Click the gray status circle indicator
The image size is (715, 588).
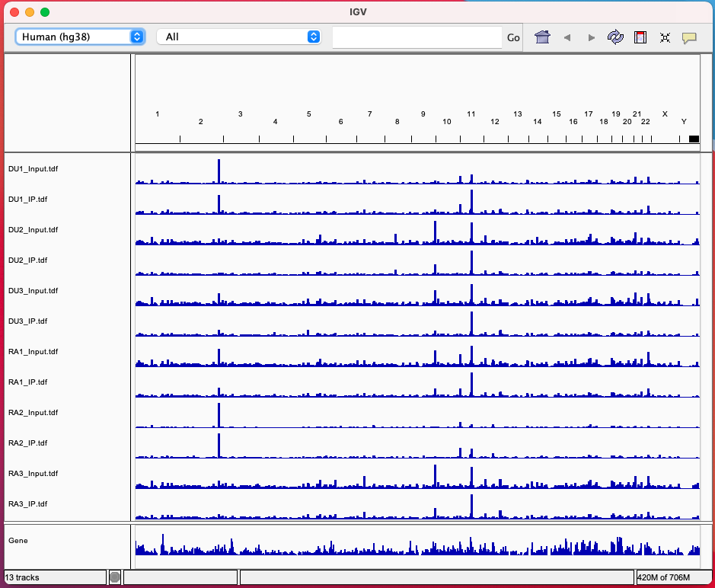(x=115, y=577)
